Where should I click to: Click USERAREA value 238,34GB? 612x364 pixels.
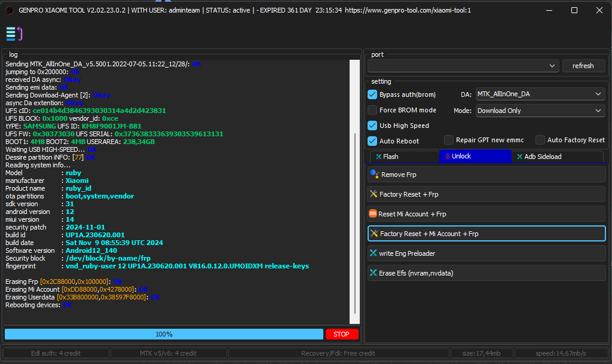(139, 142)
